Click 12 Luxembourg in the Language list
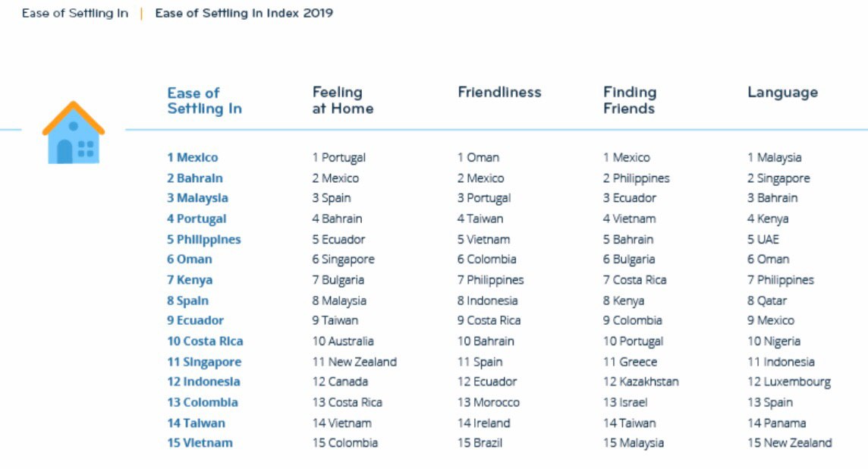868x469 pixels. (789, 382)
